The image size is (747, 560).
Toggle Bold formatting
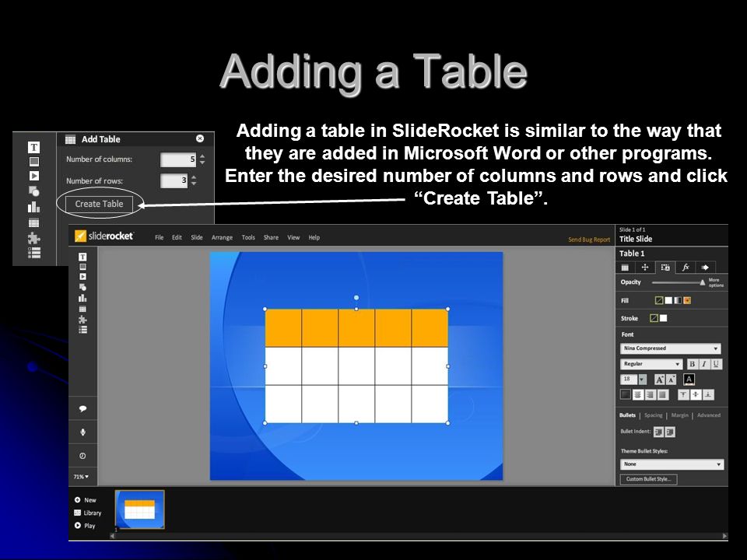(692, 364)
